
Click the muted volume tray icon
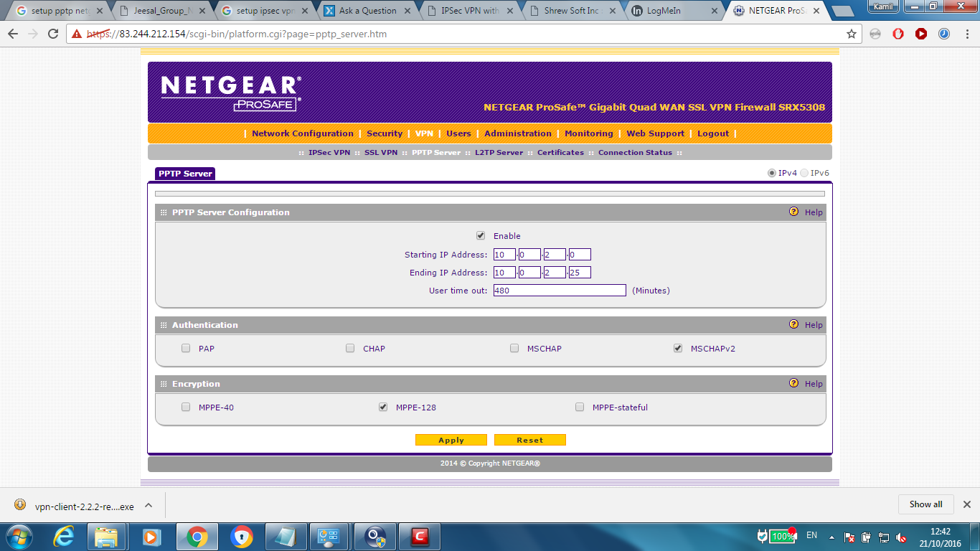pos(901,537)
